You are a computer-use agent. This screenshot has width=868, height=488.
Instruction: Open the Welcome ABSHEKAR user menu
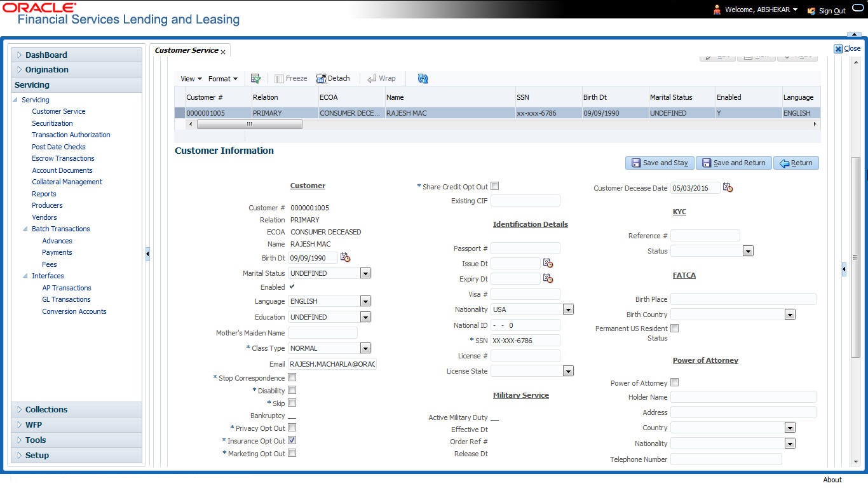[761, 10]
